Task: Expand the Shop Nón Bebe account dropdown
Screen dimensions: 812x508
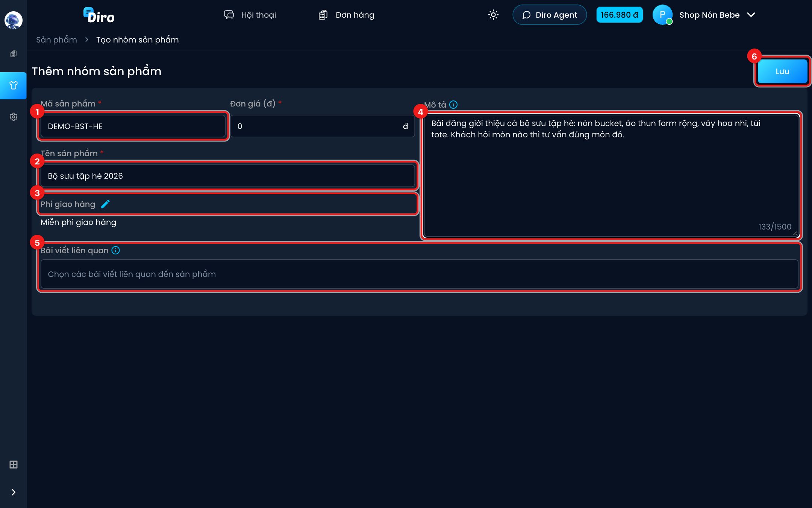Action: (x=751, y=15)
